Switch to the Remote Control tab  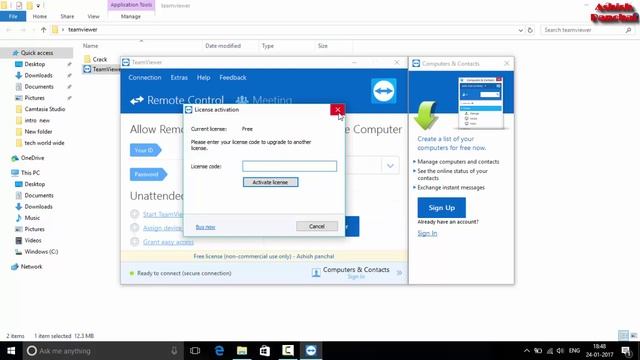click(177, 100)
